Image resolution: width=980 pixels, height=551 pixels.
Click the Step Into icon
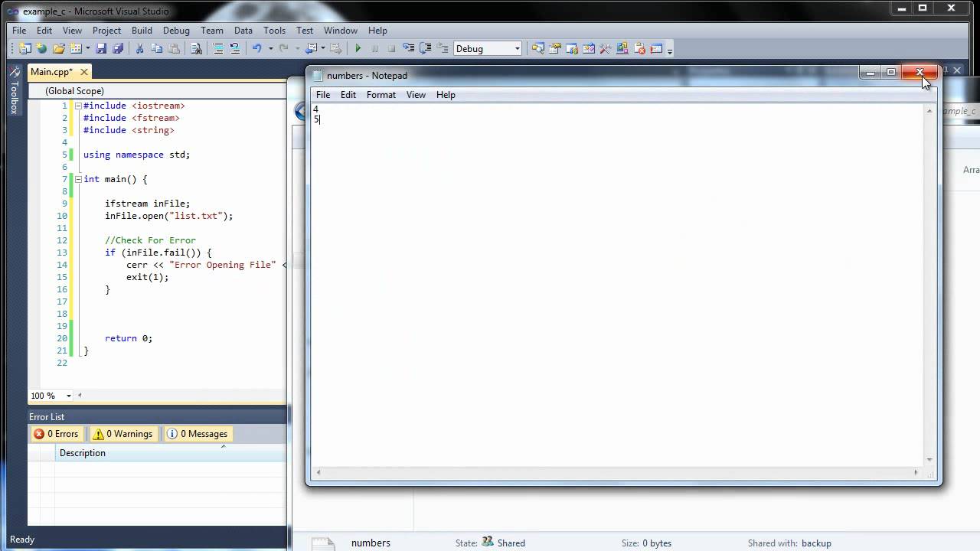408,48
